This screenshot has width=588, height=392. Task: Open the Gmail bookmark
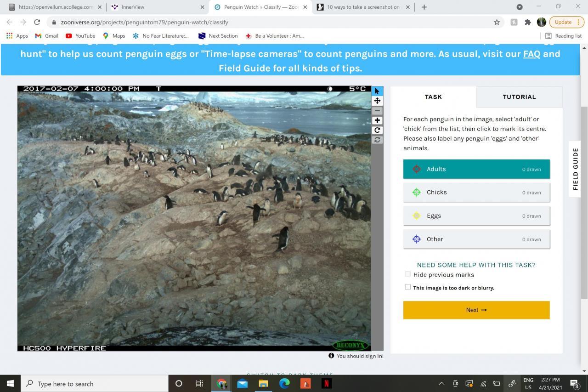(x=46, y=36)
